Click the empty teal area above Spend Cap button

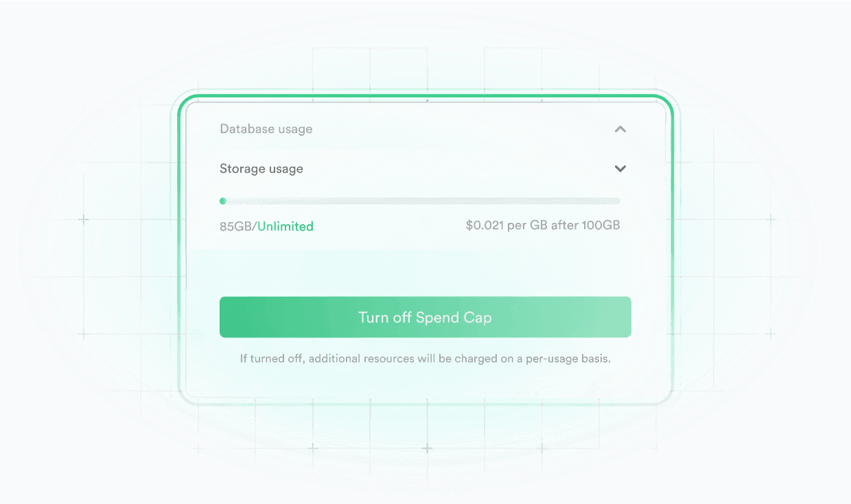point(425,273)
